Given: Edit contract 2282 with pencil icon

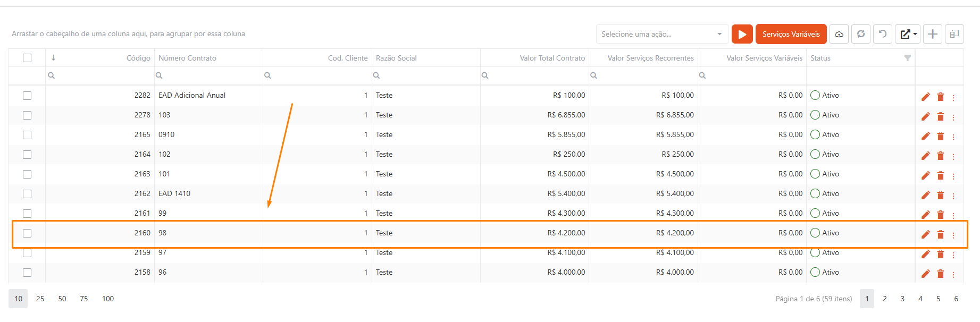Looking at the screenshot, I should pyautogui.click(x=926, y=97).
